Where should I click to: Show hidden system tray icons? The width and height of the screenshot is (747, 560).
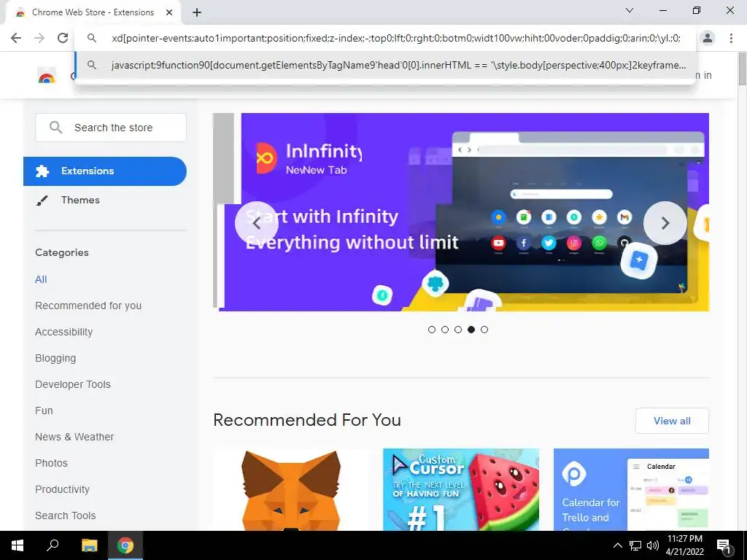[x=617, y=545]
